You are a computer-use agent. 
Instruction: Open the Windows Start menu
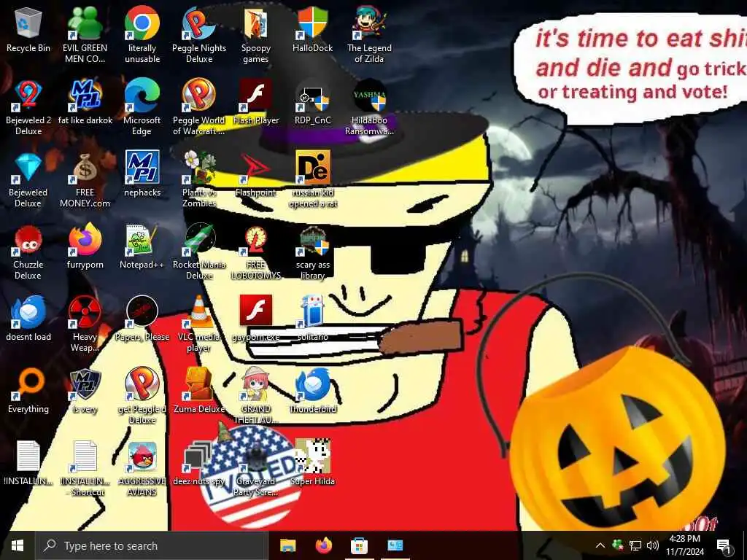[x=18, y=545]
